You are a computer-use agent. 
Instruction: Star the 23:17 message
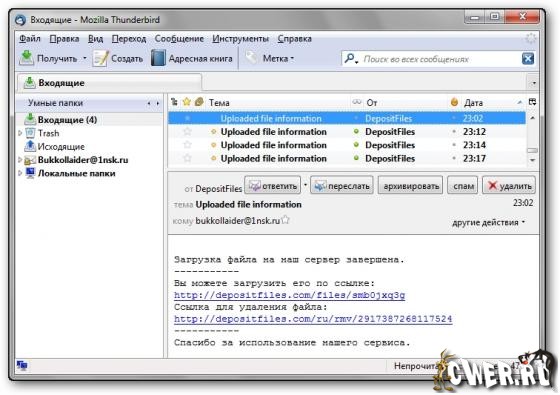[188, 158]
